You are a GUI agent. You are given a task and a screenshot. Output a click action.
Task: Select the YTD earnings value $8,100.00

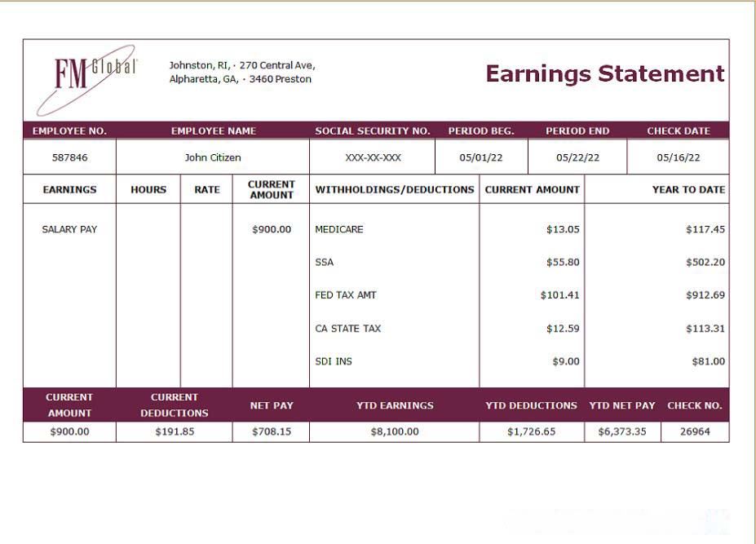pyautogui.click(x=395, y=431)
